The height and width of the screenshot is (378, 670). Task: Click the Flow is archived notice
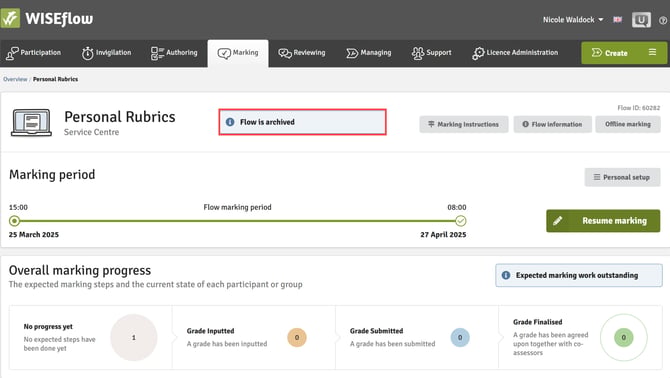[x=303, y=122]
